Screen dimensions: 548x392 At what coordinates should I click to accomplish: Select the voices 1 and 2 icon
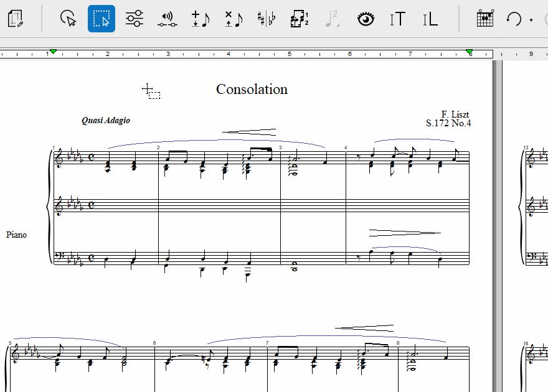[x=300, y=19]
